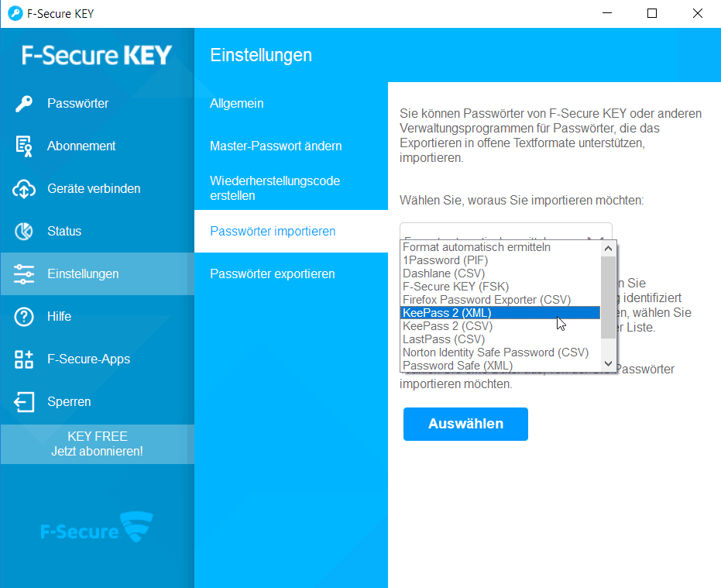Click the Auswählen button
721x588 pixels.
(465, 424)
